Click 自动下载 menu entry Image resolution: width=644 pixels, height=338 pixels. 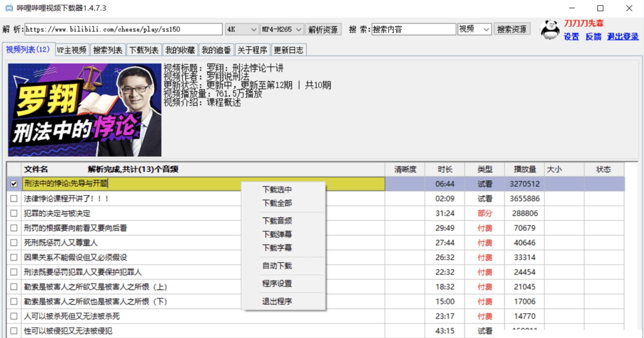(277, 266)
